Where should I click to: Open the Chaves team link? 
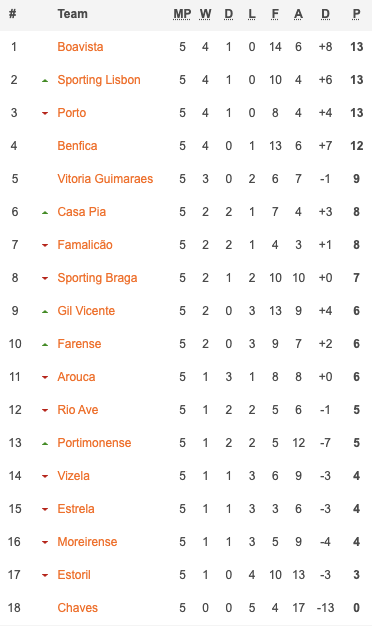pos(77,608)
